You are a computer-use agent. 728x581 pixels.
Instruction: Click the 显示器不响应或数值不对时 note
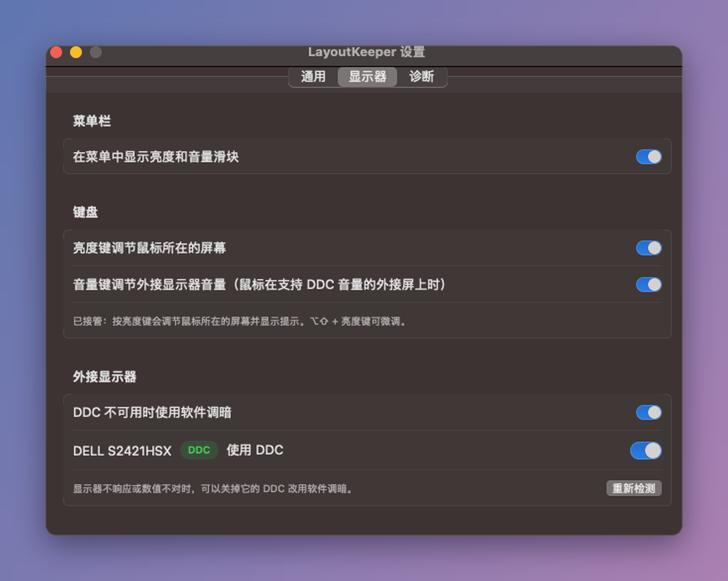pos(214,489)
